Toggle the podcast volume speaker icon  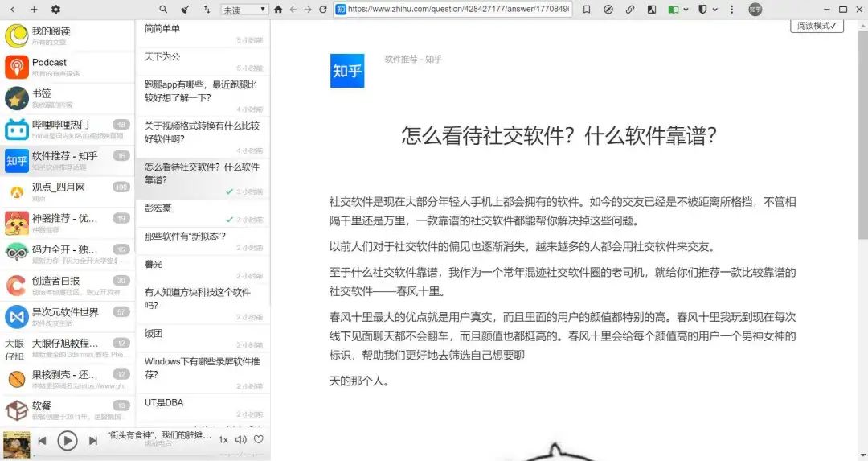click(241, 439)
